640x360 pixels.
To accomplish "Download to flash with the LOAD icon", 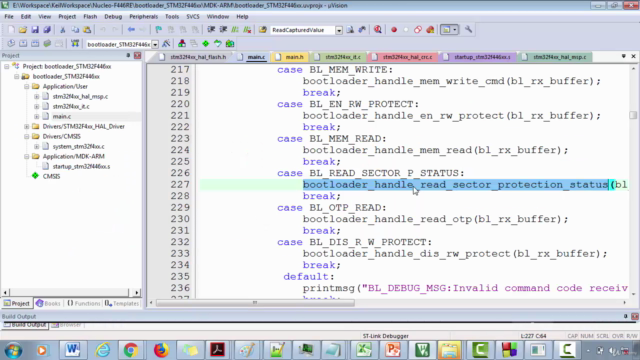I will 75,44.
